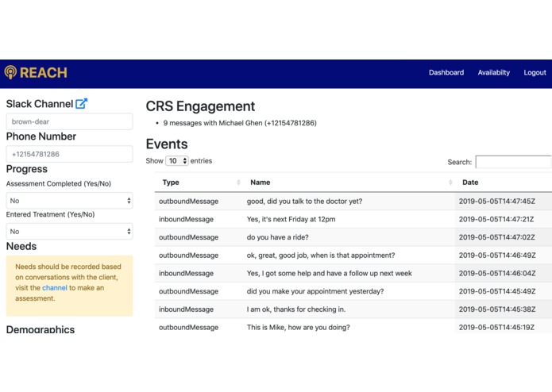Open the Slack Channel external link icon
Viewport: 552px width, 392px height.
(81, 104)
